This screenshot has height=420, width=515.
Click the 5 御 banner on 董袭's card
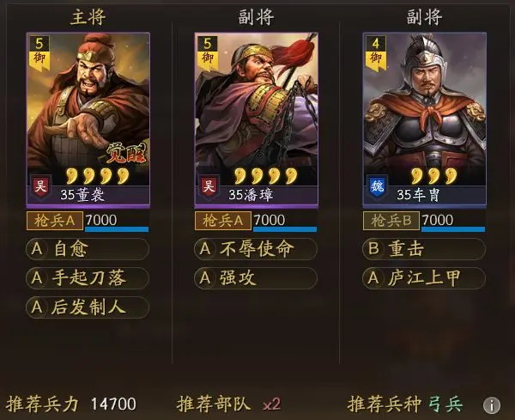click(39, 53)
